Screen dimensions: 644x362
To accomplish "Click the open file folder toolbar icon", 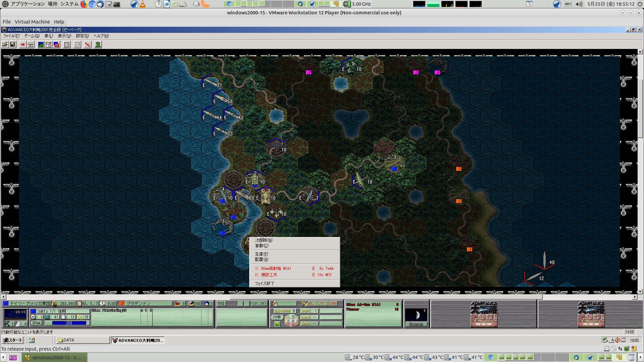I will [x=5, y=45].
